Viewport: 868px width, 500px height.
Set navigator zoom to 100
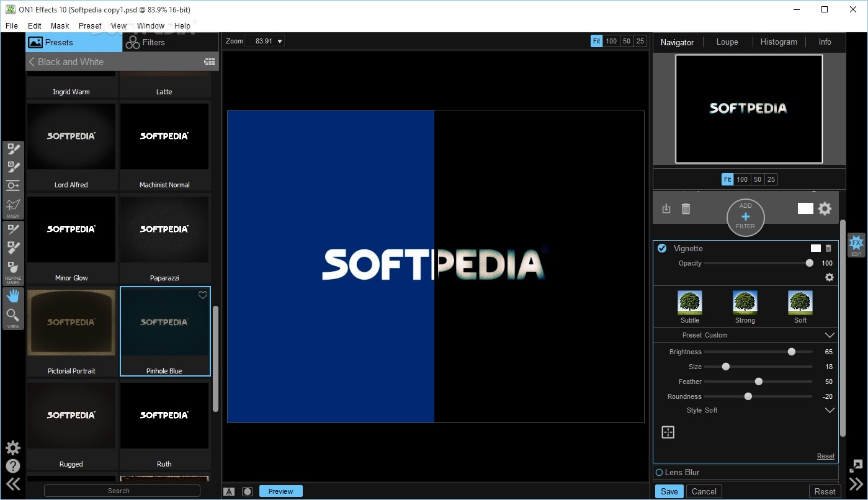(742, 179)
